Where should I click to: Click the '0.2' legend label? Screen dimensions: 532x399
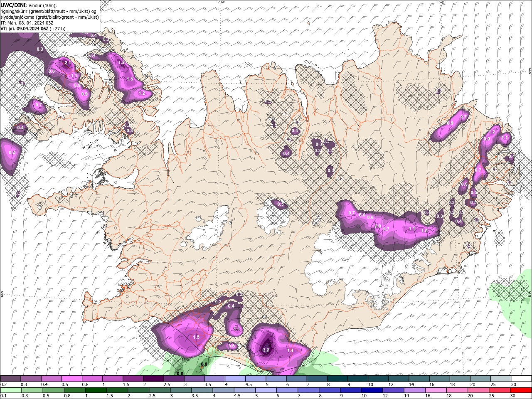(x=4, y=384)
